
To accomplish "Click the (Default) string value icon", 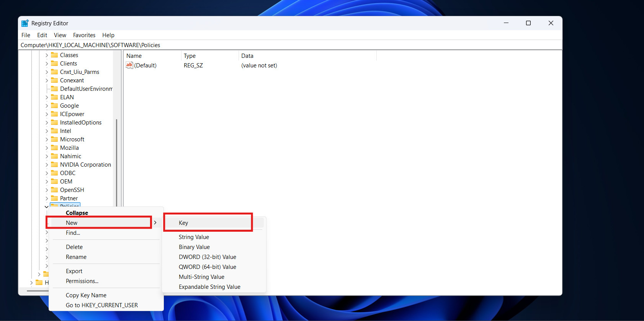I will click(x=129, y=66).
